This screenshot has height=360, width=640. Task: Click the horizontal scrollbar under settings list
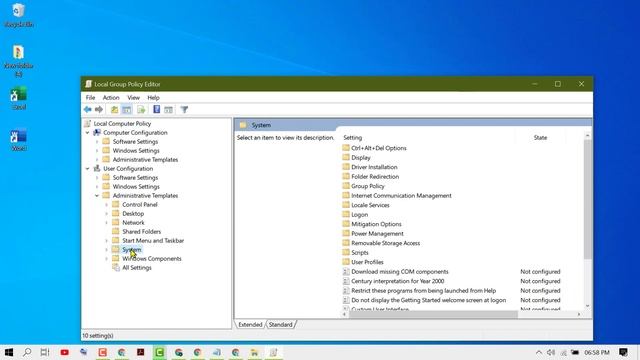coord(433,314)
